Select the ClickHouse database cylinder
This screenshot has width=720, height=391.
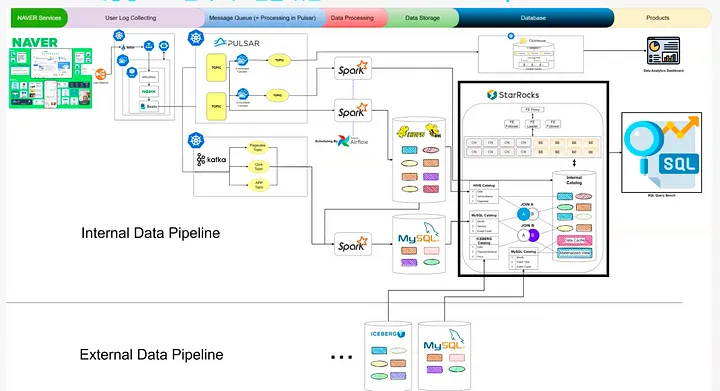click(533, 55)
